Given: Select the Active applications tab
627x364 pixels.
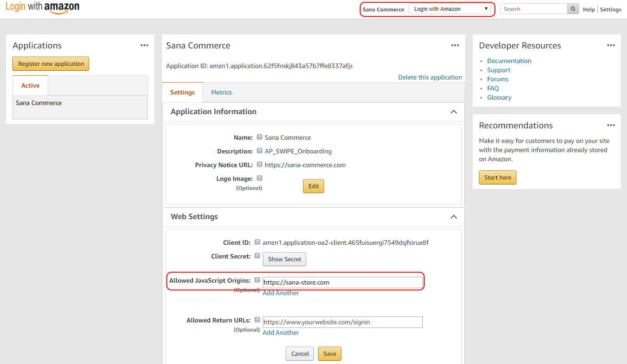Looking at the screenshot, I should coord(30,85).
